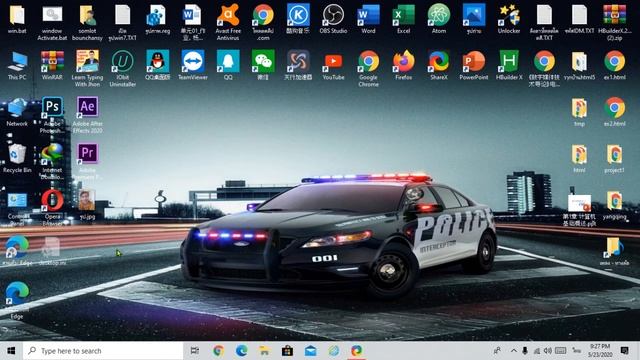Open TeamViewer shortcut
Screen dimensions: 640x360
(x=193, y=62)
